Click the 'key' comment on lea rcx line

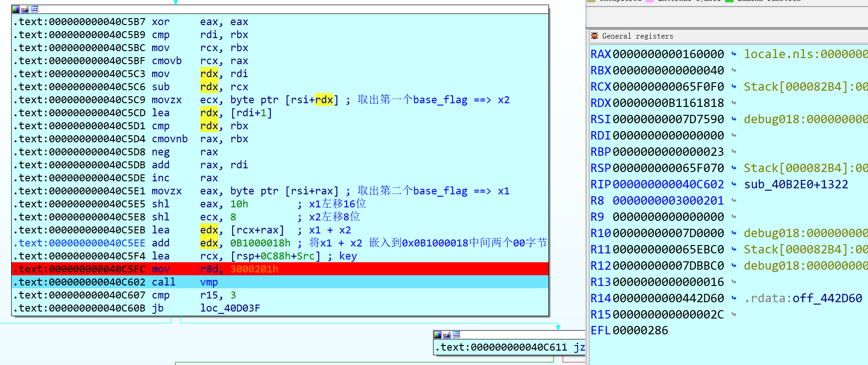(347, 256)
